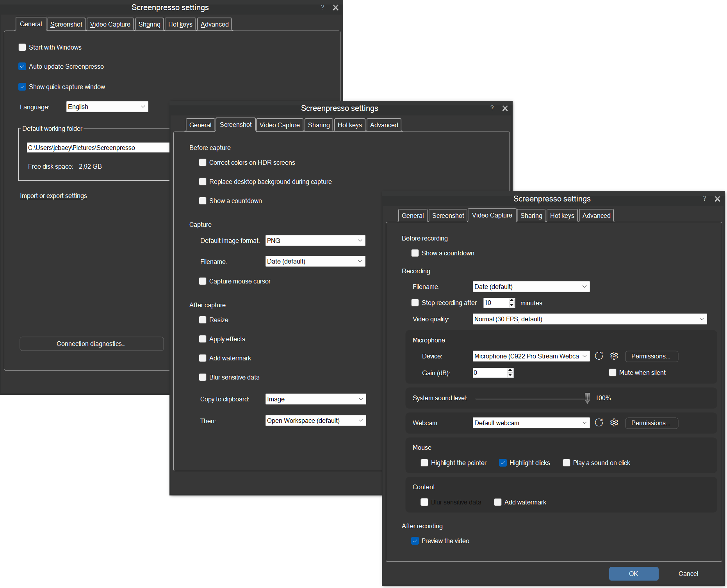Screen dimensions: 727x588
Task: Enable Correct colors on HDR screens
Action: 203,162
